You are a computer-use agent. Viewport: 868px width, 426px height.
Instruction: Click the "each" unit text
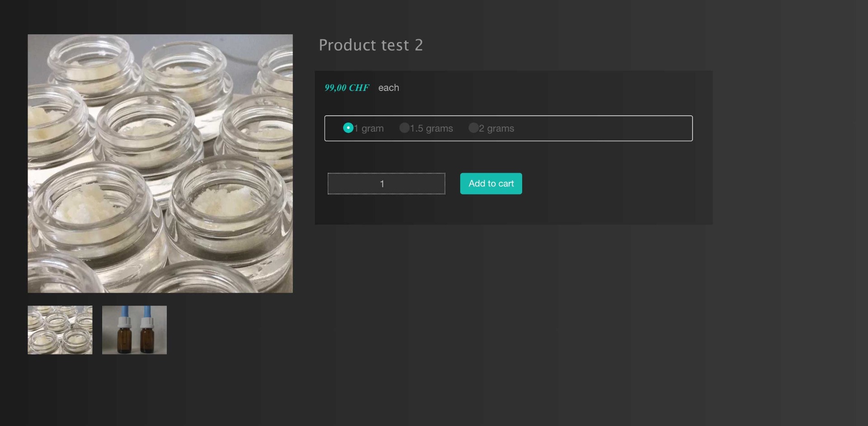coord(389,88)
